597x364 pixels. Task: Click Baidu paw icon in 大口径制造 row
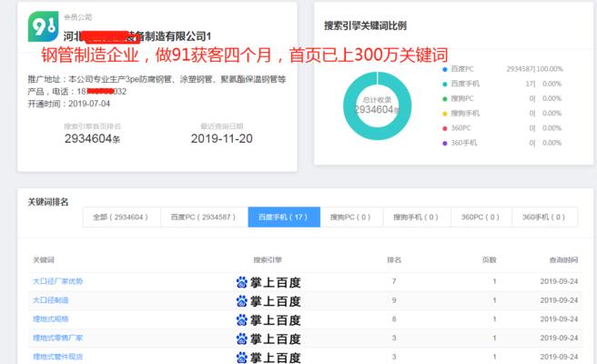point(242,301)
